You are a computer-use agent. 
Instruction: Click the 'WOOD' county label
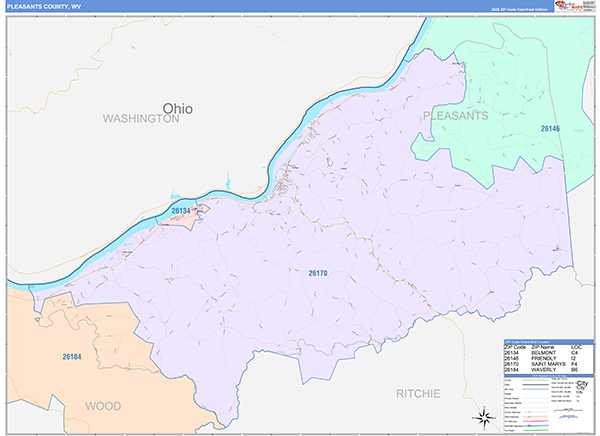[103, 406]
